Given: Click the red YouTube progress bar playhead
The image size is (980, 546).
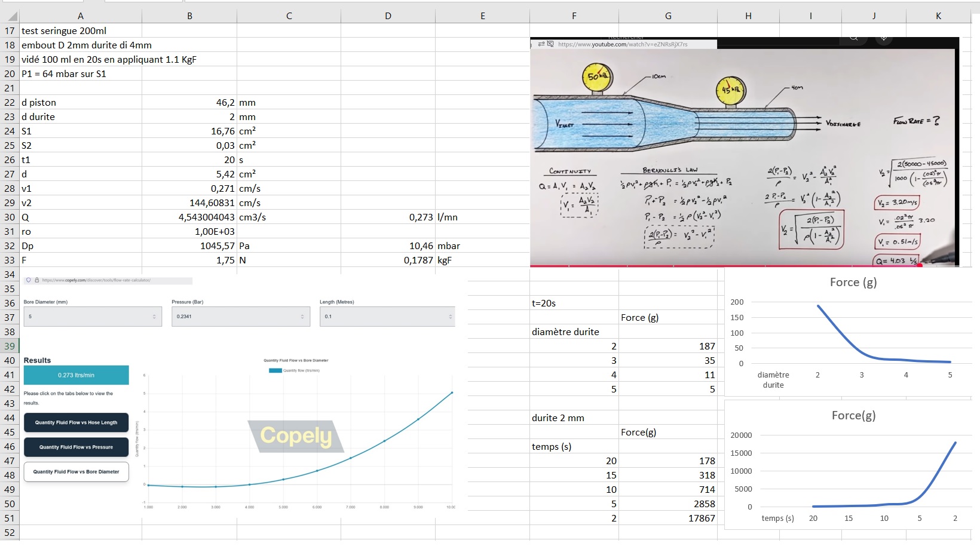Looking at the screenshot, I should (920, 265).
